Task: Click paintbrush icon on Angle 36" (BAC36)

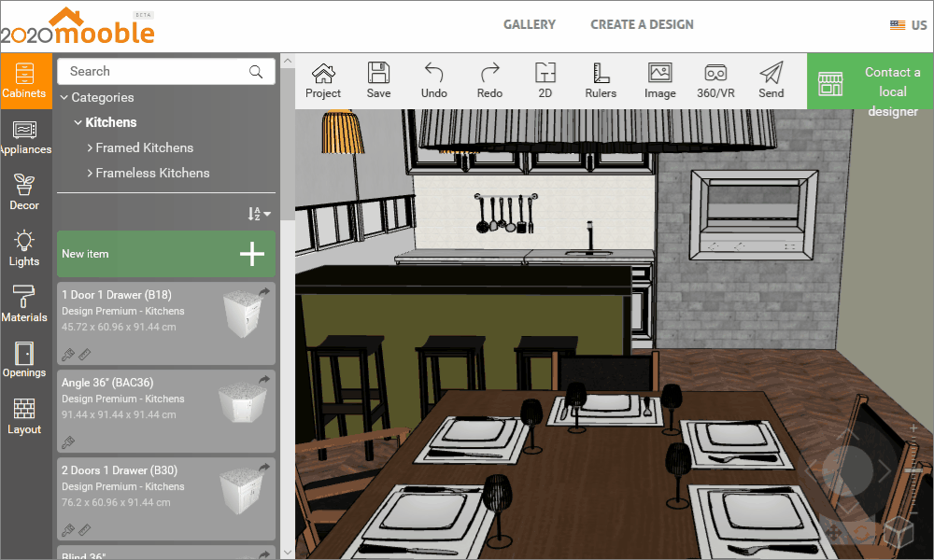Action: pos(68,442)
